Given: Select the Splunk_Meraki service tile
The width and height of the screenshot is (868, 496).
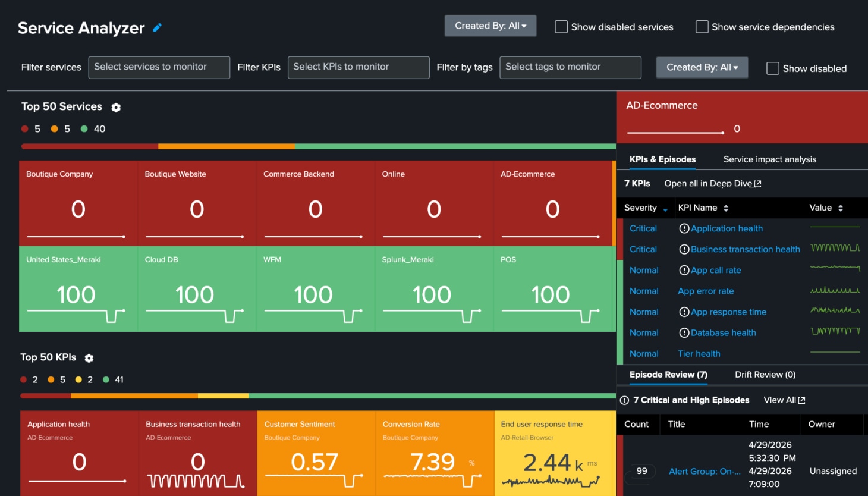Looking at the screenshot, I should 434,289.
